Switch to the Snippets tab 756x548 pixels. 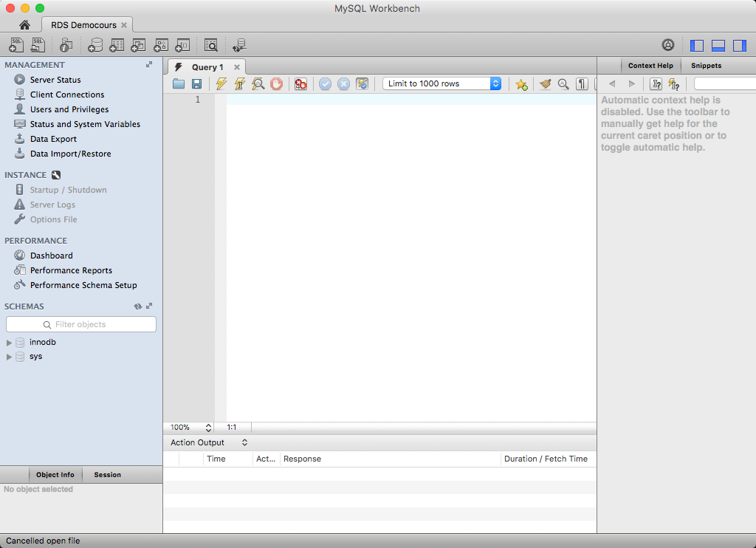click(706, 66)
